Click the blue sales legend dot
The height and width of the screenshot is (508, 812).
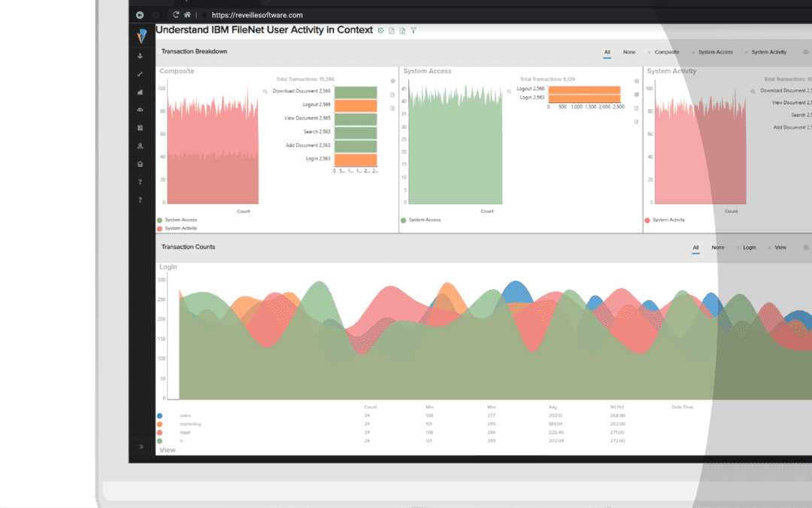pos(159,415)
